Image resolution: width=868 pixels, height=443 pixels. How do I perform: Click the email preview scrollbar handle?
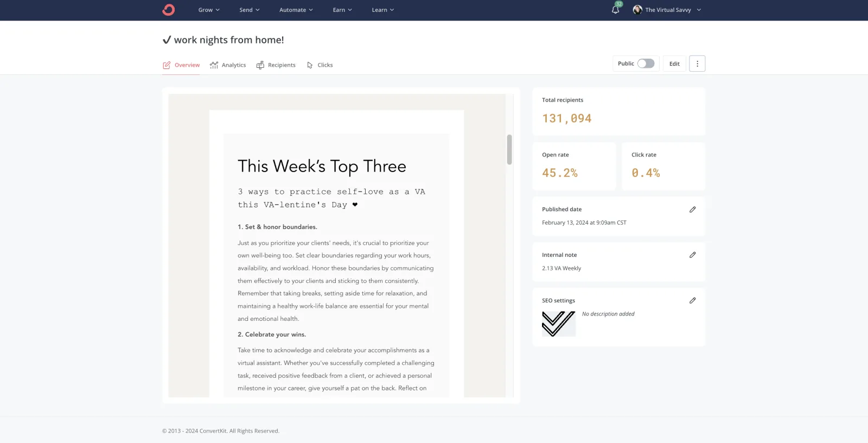click(x=509, y=149)
